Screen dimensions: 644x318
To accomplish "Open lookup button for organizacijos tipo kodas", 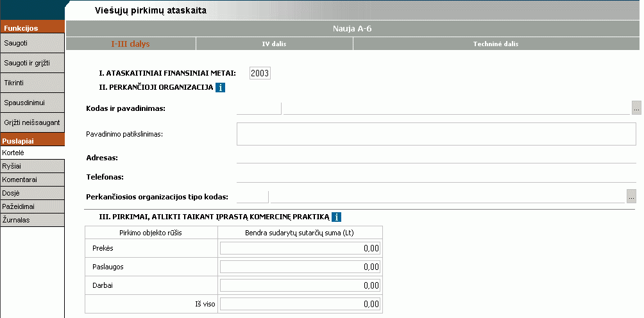I will pyautogui.click(x=632, y=197).
